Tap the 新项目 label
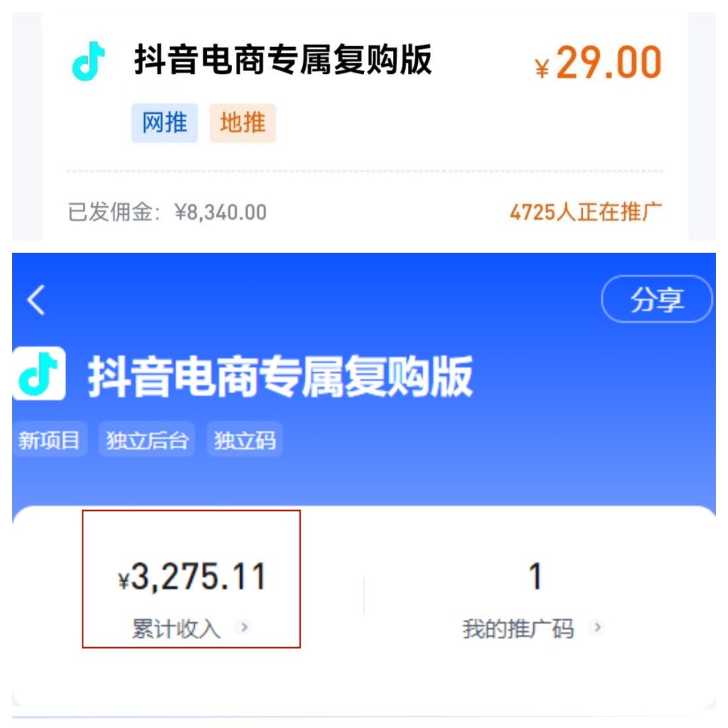The height and width of the screenshot is (728, 728). point(49,439)
